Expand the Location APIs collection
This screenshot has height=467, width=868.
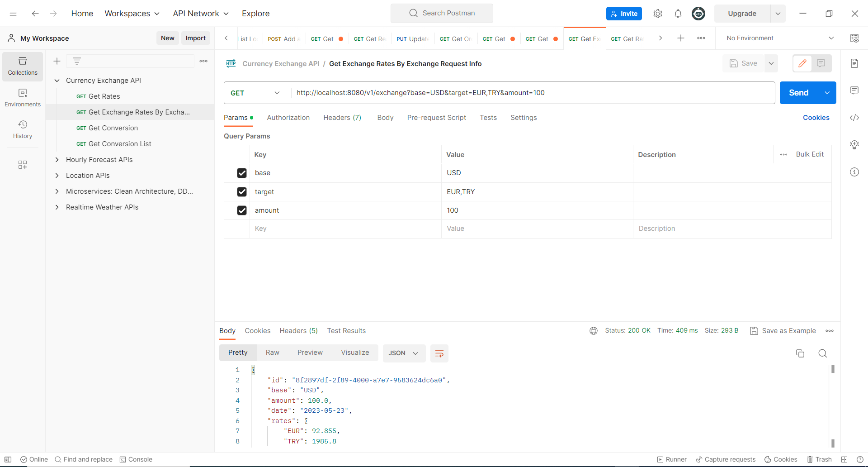click(x=57, y=176)
